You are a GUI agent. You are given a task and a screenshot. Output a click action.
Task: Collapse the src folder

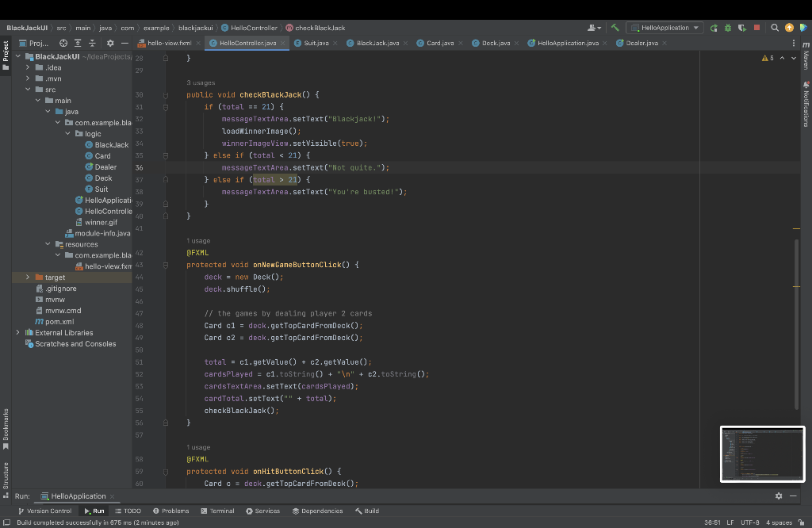click(x=28, y=89)
